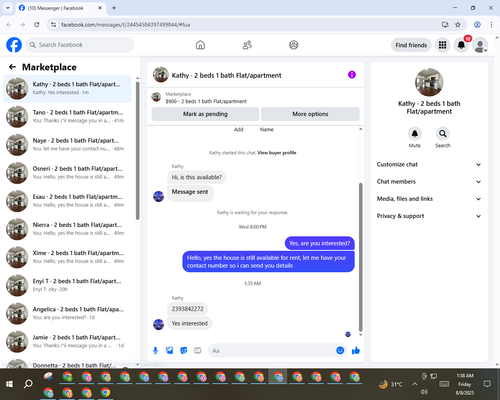
Task: Open the Chrome profile icon
Action: [x=477, y=25]
